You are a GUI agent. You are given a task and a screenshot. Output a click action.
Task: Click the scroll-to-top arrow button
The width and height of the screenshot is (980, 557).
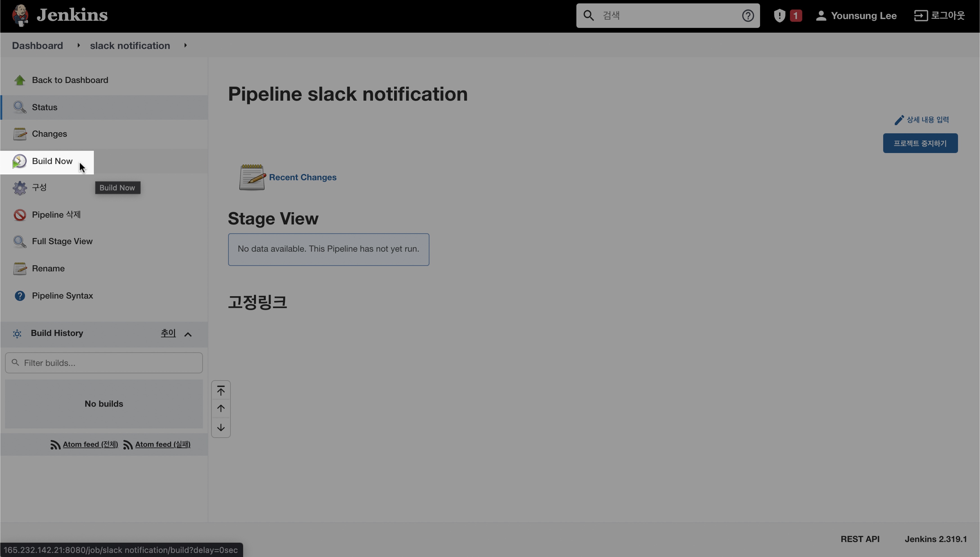(221, 391)
